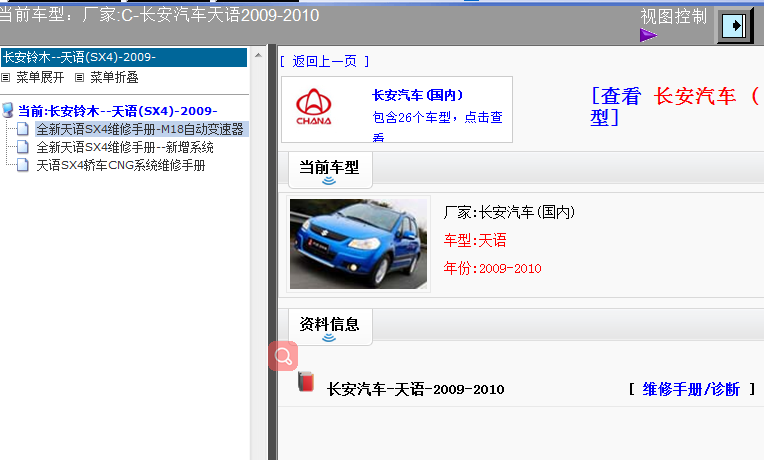Open the 维修手册/诊断 link
764x460 pixels.
coord(691,389)
